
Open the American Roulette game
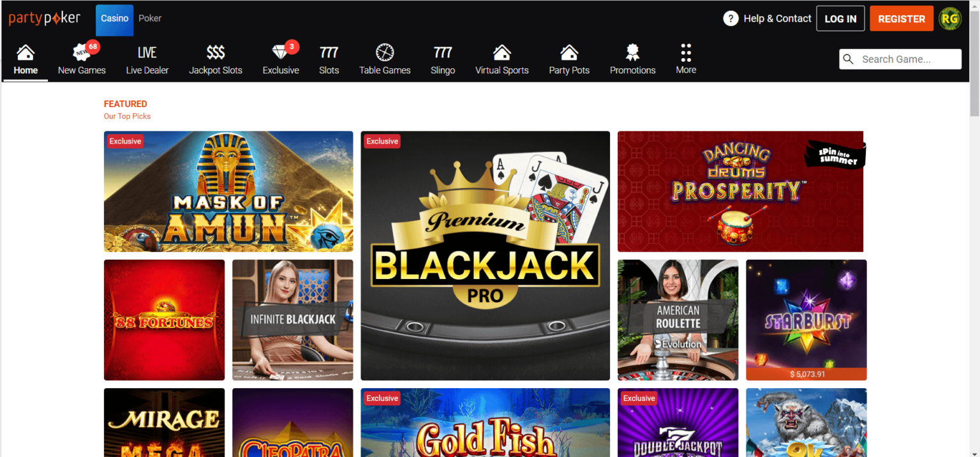pyautogui.click(x=678, y=320)
